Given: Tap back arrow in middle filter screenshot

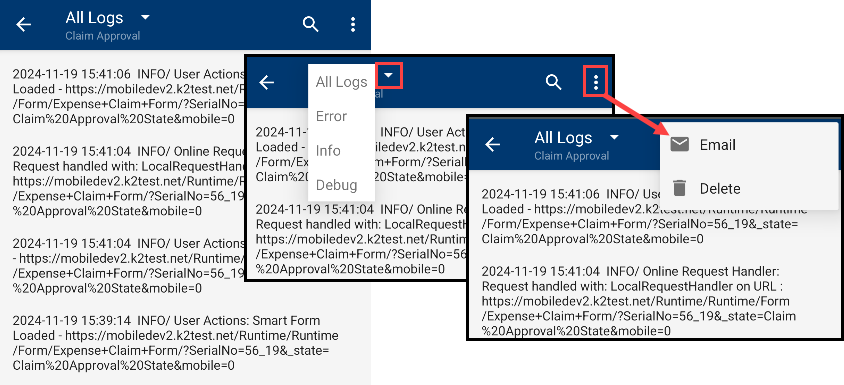Looking at the screenshot, I should tap(266, 82).
